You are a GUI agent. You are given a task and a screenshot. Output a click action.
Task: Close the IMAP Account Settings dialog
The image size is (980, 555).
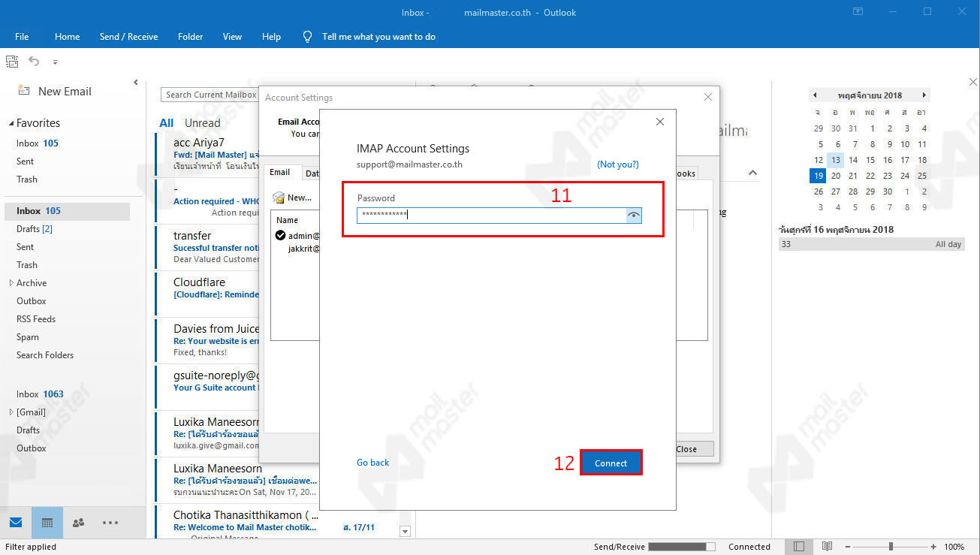click(660, 122)
